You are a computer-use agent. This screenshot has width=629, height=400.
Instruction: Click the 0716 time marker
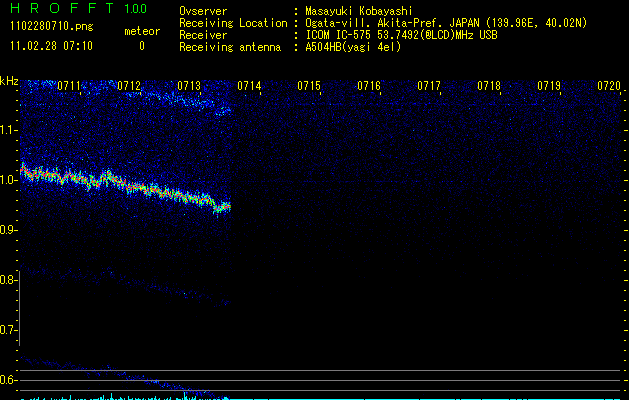click(x=369, y=86)
